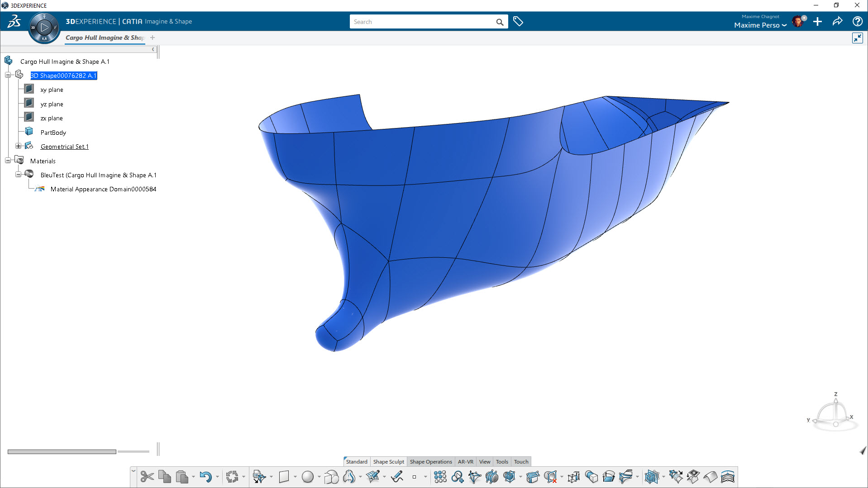Click the nine-dots grid selection icon
Screen dimensions: 868x488
(x=440, y=477)
